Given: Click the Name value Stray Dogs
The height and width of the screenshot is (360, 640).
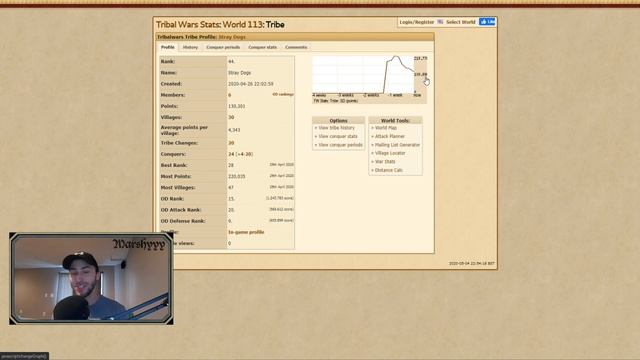Looking at the screenshot, I should (x=240, y=73).
